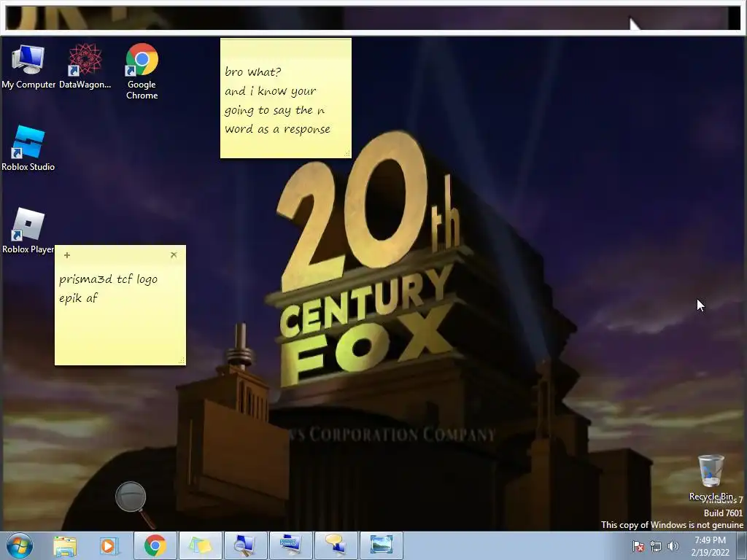This screenshot has height=560, width=747.
Task: Click the 'epik af' line in the sticky note
Action: point(78,298)
